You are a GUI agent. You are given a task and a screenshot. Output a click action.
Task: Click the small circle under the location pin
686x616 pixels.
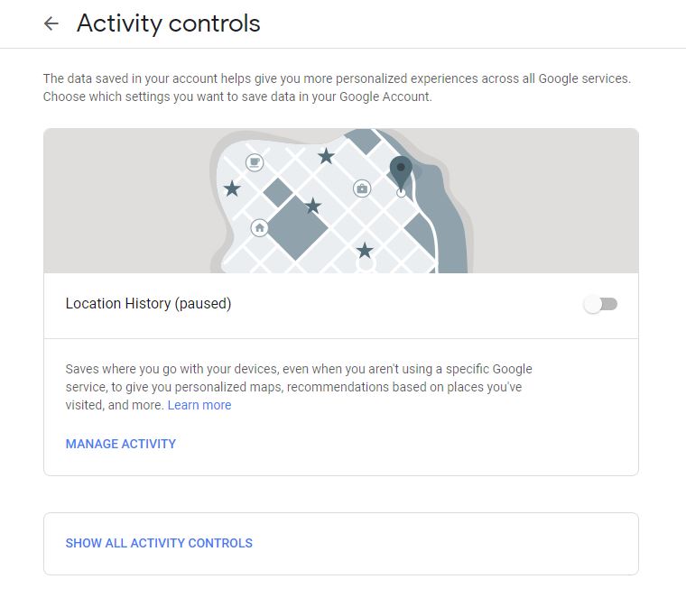(x=402, y=192)
